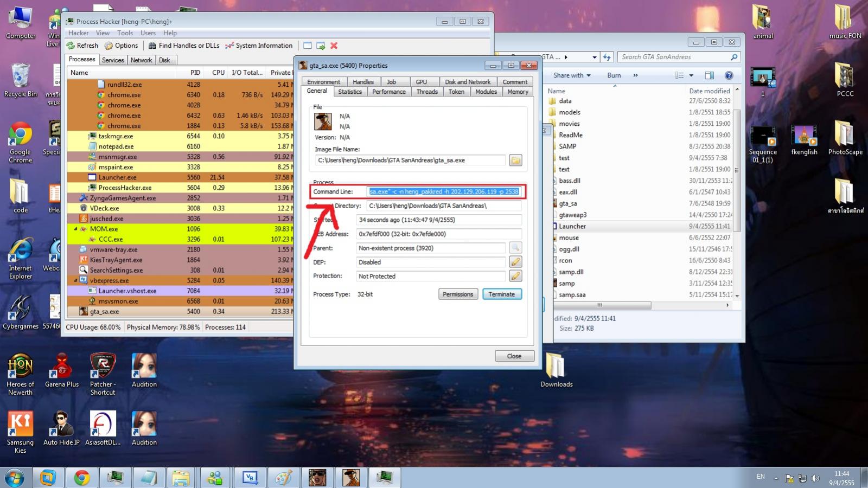Open the Paint taskbar button

point(284,478)
